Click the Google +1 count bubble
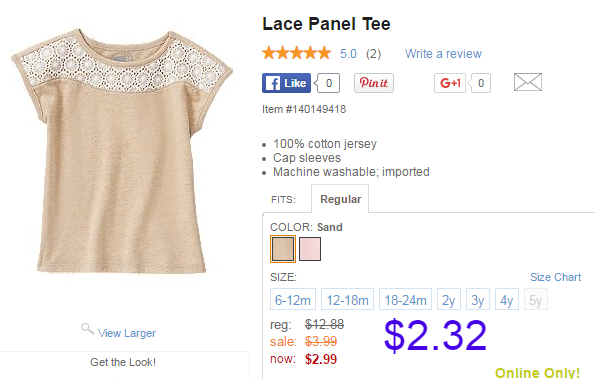The height and width of the screenshot is (379, 595). (x=480, y=83)
